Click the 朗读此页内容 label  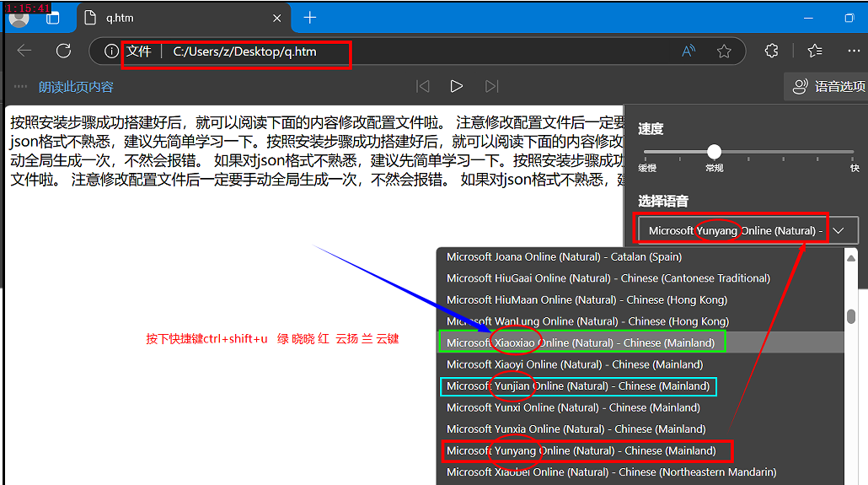click(76, 87)
